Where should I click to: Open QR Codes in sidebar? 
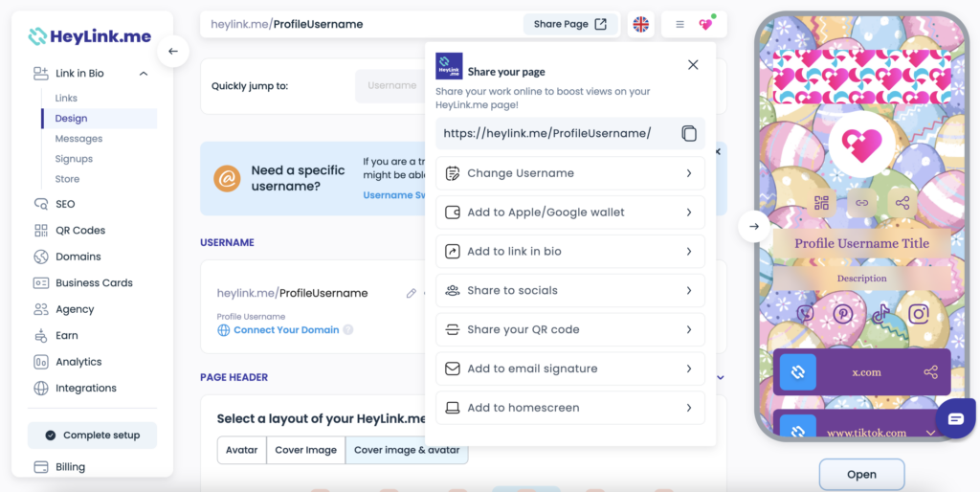tap(69, 230)
